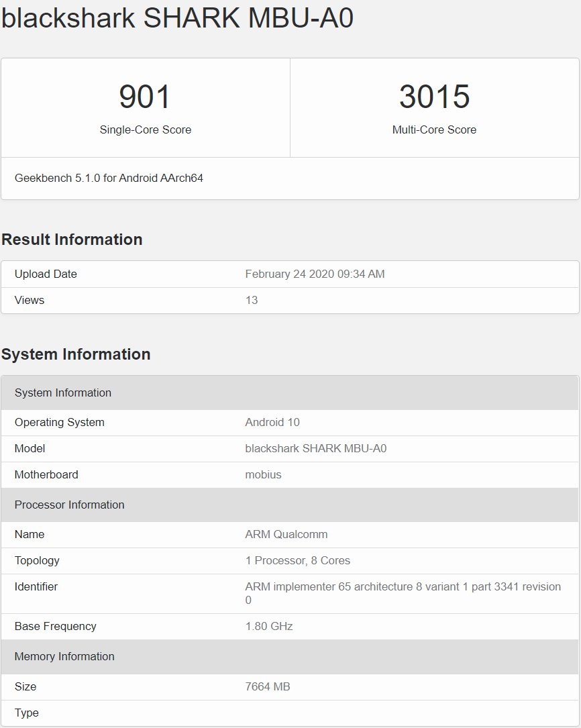581x728 pixels.
Task: Click the Result Information heading
Action: coord(72,240)
